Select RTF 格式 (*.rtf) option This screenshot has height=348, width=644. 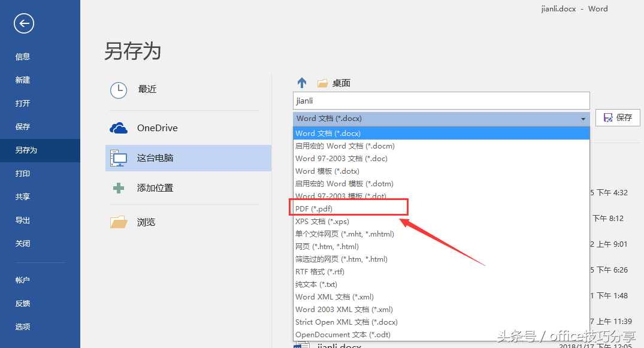tap(441, 271)
